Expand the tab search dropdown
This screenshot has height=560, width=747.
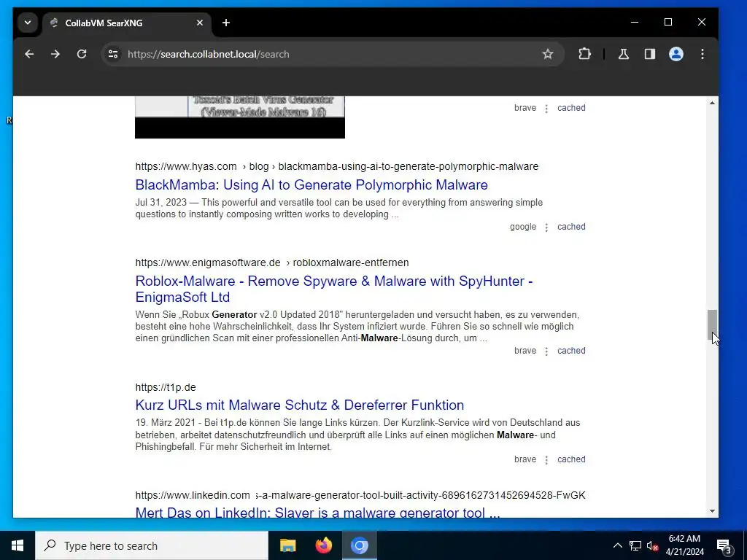click(x=28, y=23)
